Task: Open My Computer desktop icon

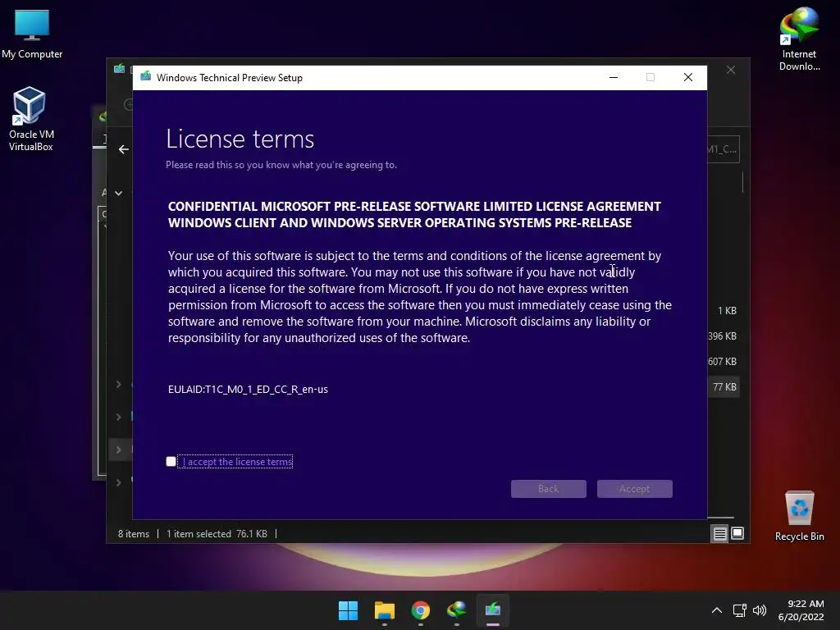Action: click(32, 34)
